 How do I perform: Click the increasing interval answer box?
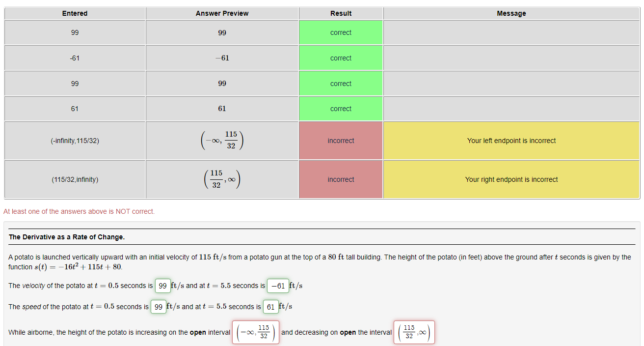click(255, 332)
